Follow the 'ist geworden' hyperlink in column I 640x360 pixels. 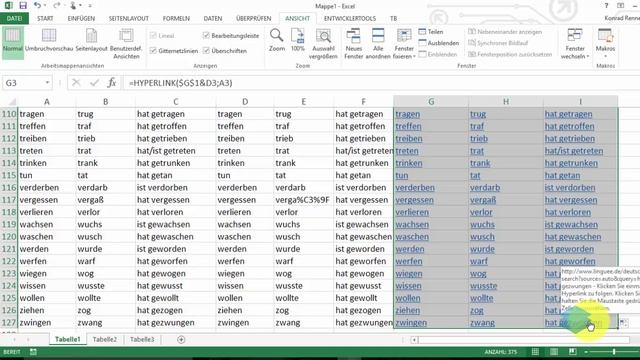coord(569,249)
